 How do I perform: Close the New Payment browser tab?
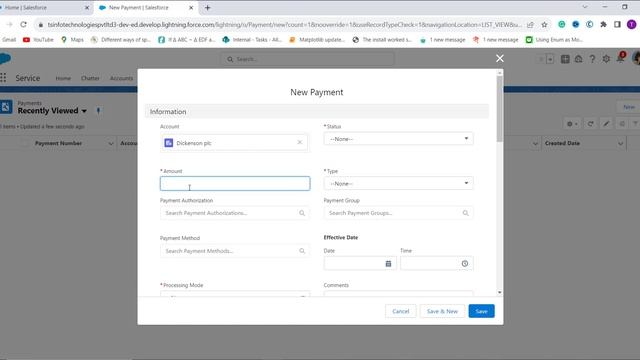click(191, 8)
